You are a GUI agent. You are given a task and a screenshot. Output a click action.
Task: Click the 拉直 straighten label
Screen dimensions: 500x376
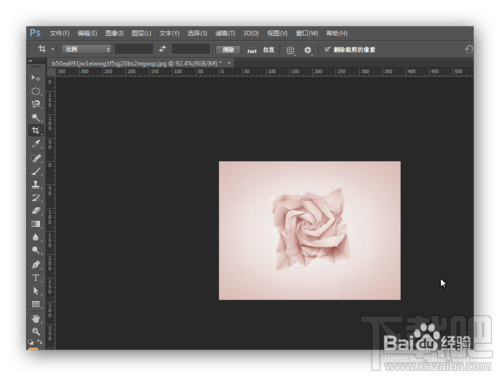point(269,50)
